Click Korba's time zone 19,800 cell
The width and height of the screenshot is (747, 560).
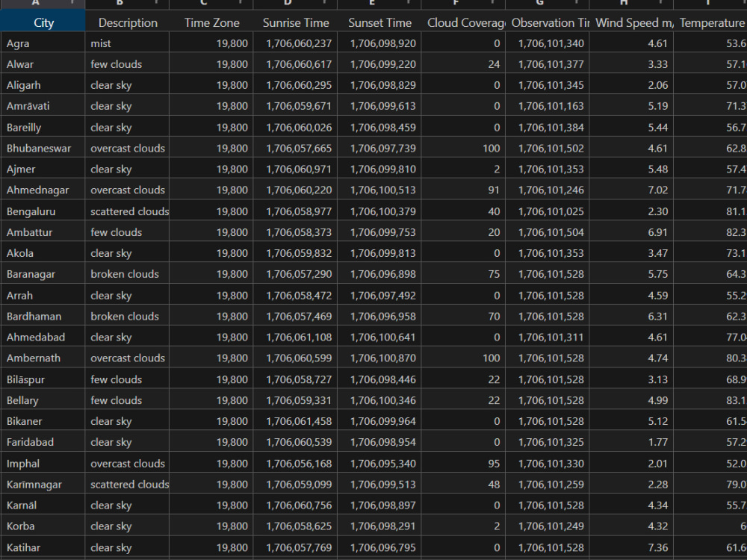[211, 526]
